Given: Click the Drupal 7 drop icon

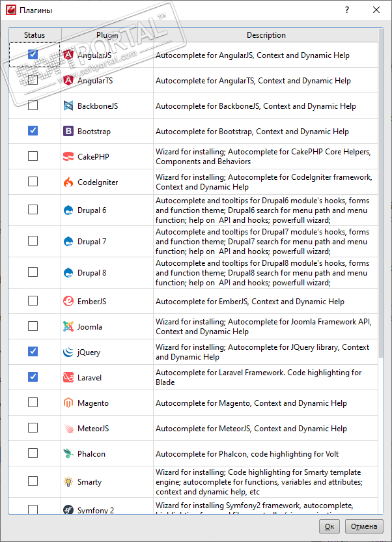Looking at the screenshot, I should pos(68,241).
